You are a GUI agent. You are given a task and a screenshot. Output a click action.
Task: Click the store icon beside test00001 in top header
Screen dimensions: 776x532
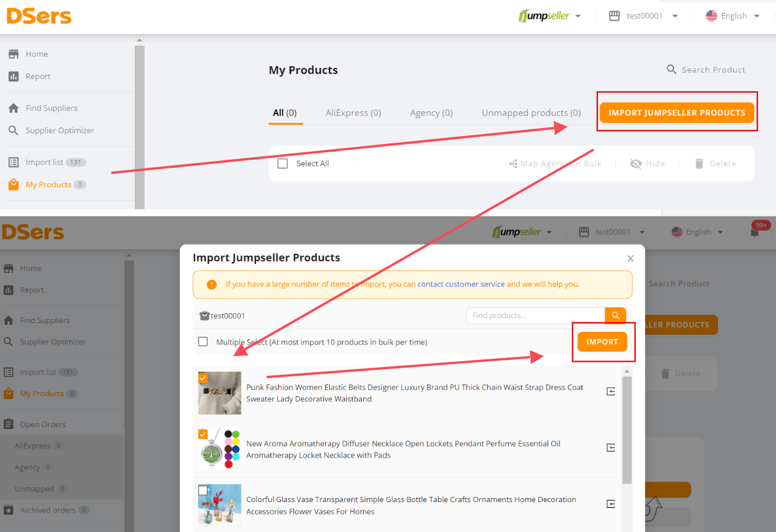point(614,16)
